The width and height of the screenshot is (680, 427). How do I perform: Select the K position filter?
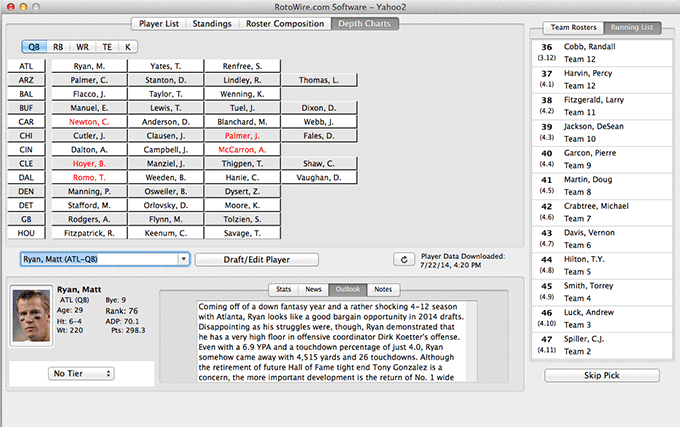(x=128, y=47)
